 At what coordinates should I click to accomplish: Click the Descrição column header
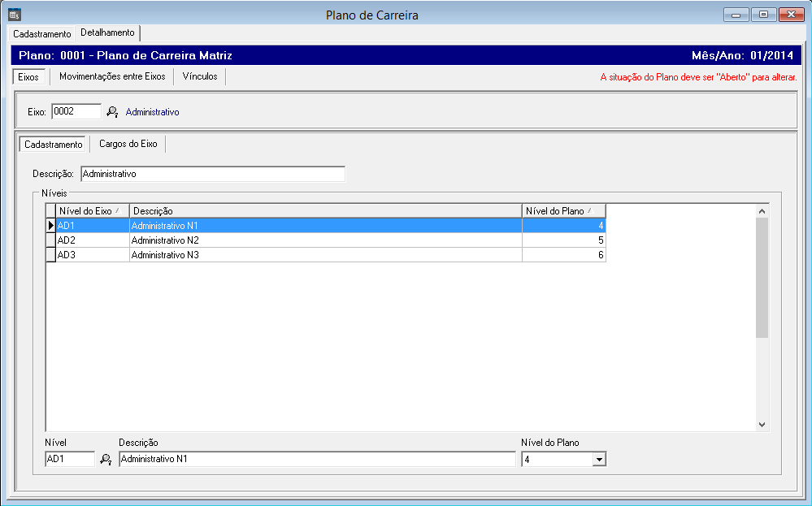pyautogui.click(x=325, y=211)
